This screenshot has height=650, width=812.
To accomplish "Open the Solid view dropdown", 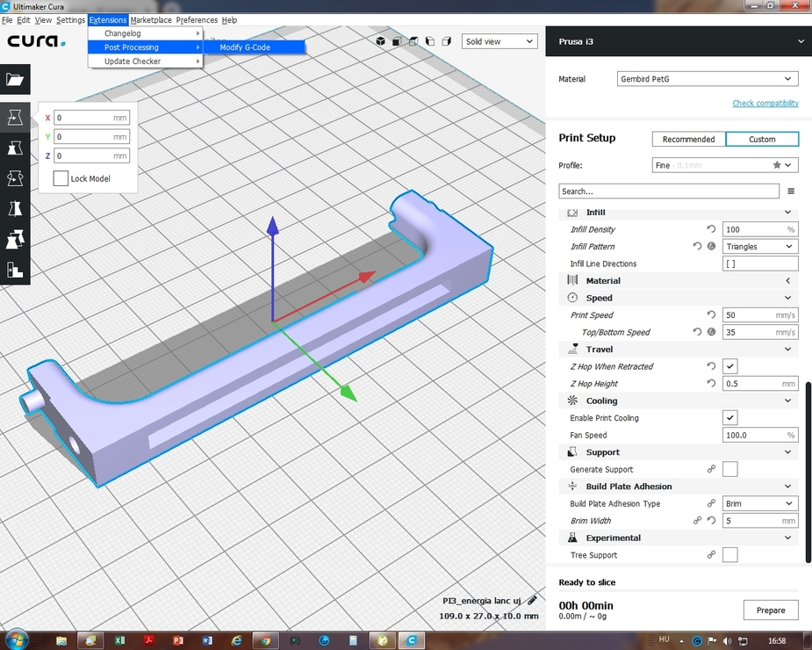I will (499, 41).
